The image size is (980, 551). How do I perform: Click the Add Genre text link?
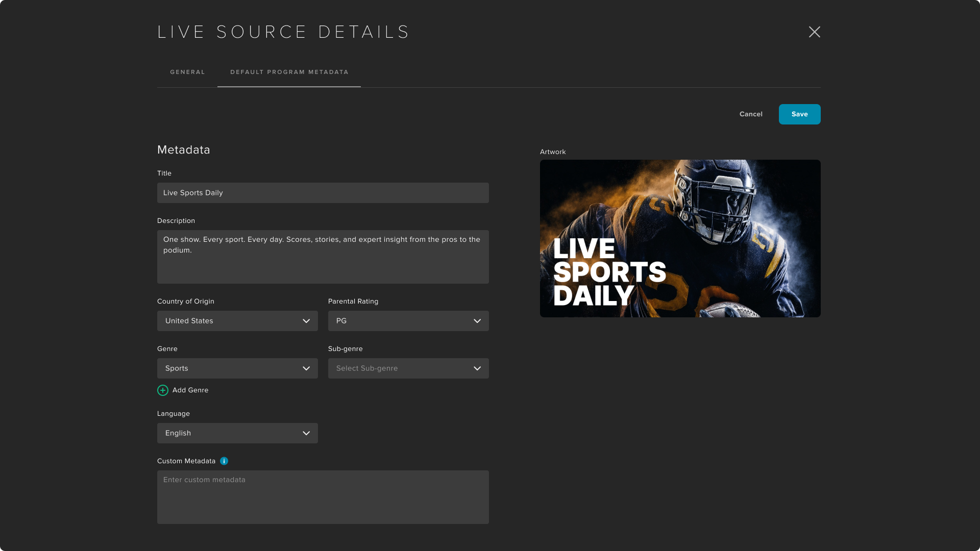(190, 390)
